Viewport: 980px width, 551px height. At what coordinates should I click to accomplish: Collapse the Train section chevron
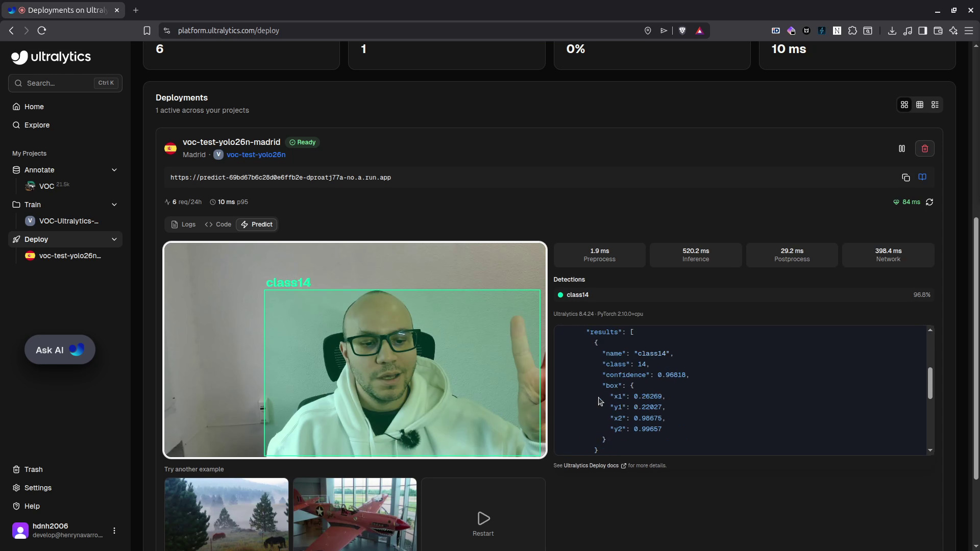point(114,205)
